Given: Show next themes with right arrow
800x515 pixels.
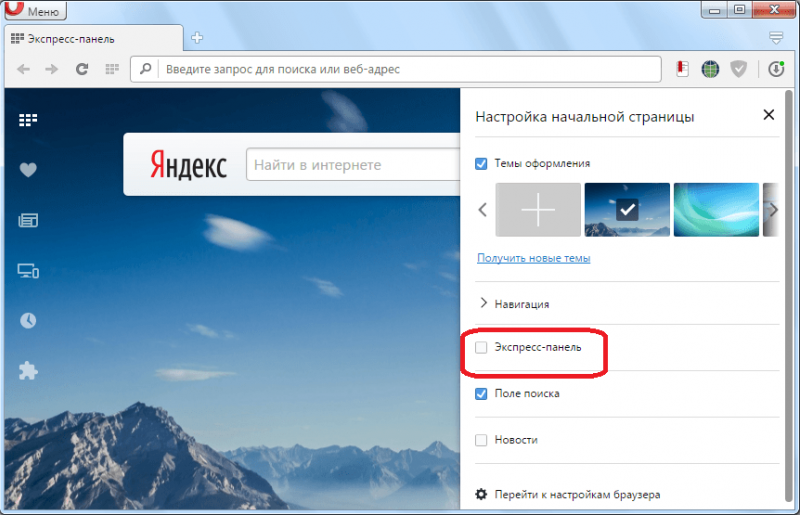Looking at the screenshot, I should (x=773, y=210).
